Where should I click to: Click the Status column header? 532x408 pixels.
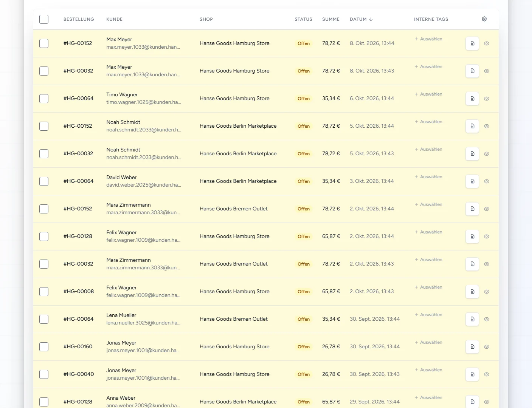(x=303, y=19)
